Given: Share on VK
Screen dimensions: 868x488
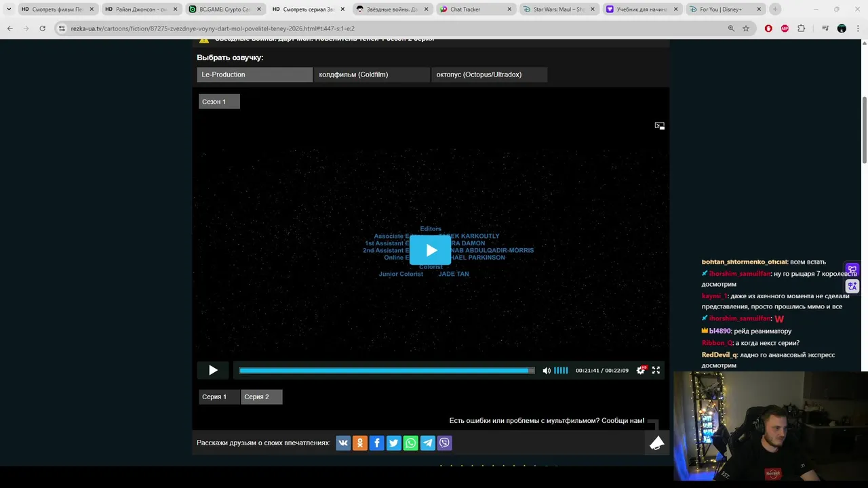Looking at the screenshot, I should click(x=343, y=443).
